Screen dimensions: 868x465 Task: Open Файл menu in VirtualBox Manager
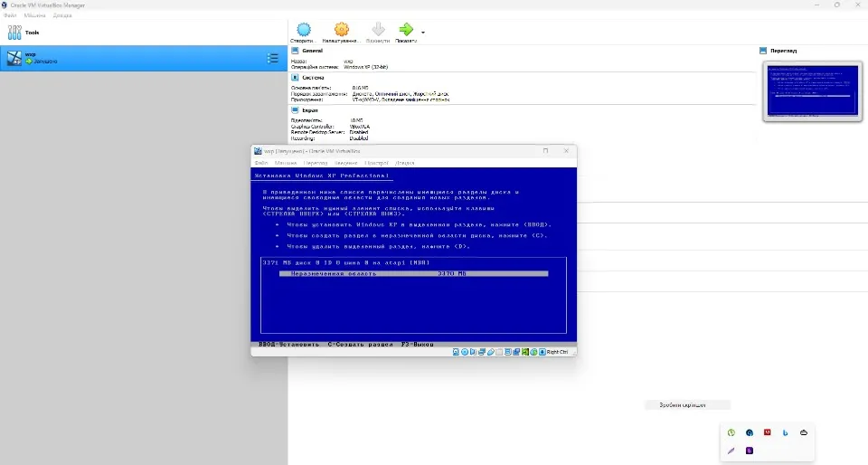[x=10, y=15]
